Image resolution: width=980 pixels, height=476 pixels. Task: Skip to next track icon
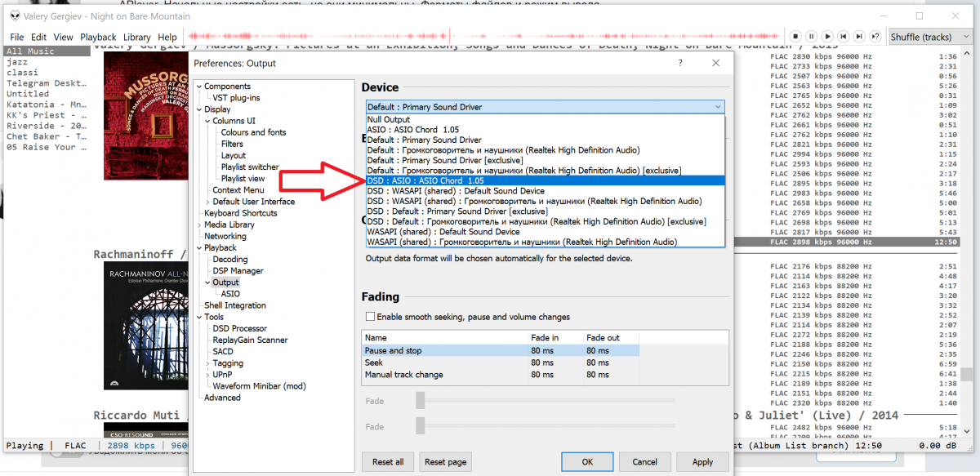[858, 37]
